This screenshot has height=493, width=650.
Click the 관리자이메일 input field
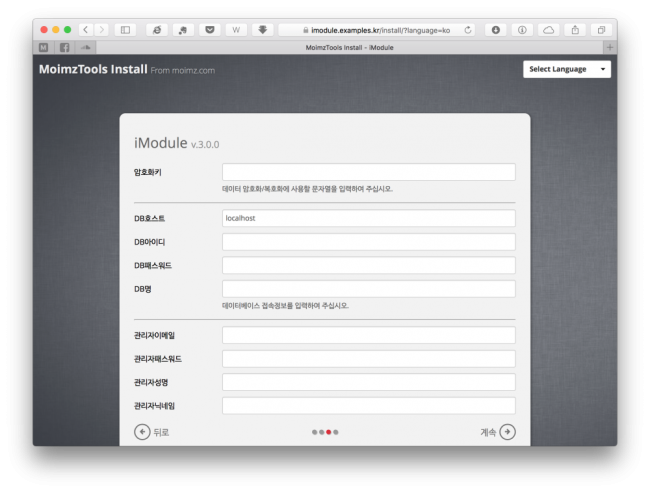pos(368,335)
